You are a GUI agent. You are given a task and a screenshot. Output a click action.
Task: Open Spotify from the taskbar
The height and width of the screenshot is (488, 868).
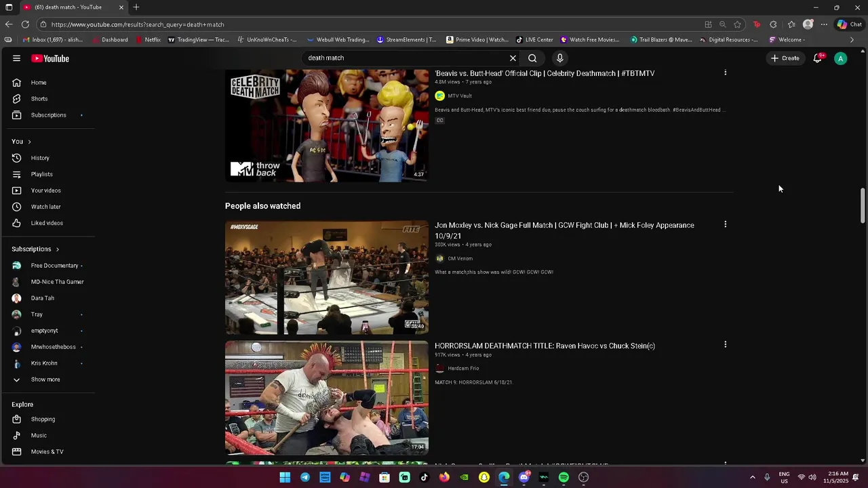click(x=564, y=478)
